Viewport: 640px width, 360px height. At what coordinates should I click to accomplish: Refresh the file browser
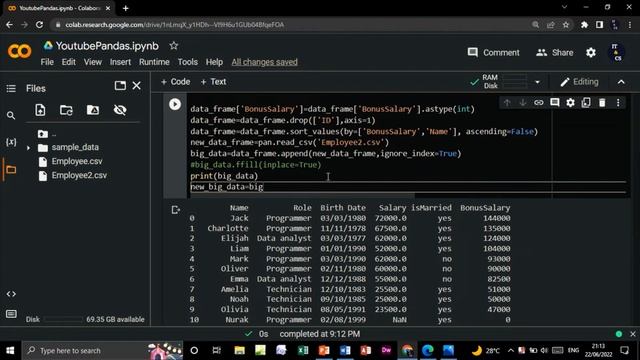click(66, 110)
